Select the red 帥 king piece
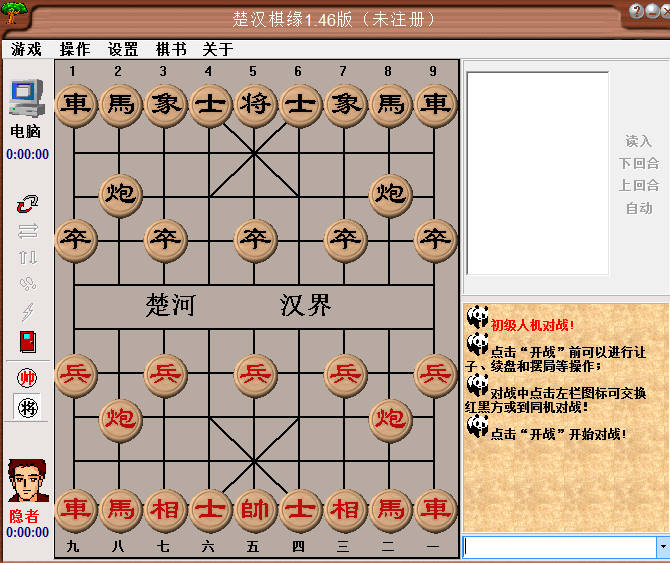This screenshot has width=670, height=563. tap(255, 510)
